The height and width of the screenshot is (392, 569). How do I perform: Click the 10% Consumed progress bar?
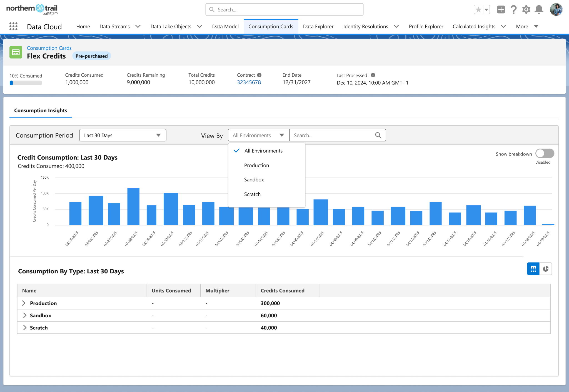pos(26,83)
